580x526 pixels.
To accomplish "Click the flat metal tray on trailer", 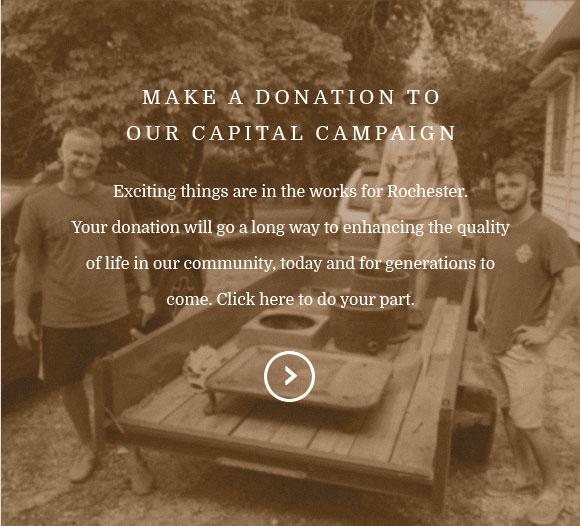I will click(x=298, y=377).
